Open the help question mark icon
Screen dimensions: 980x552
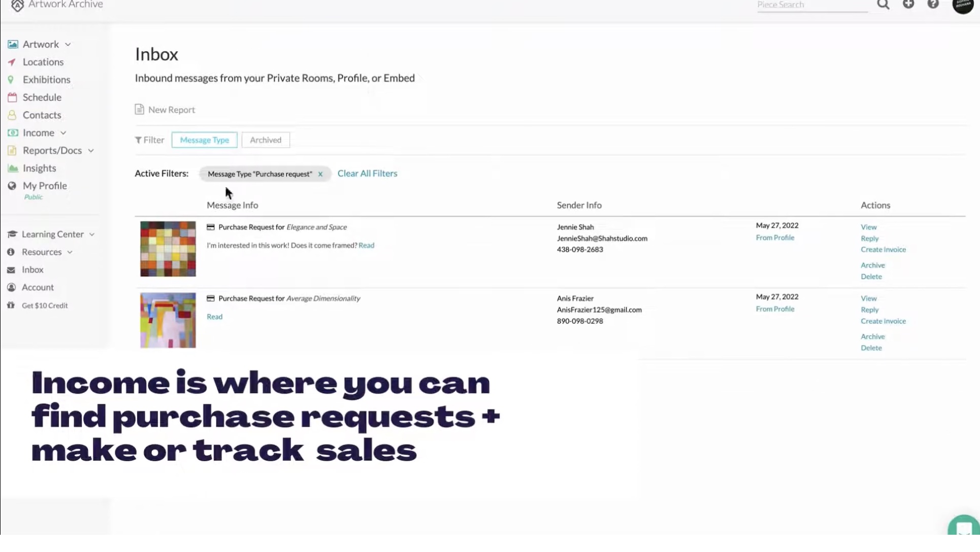click(933, 4)
